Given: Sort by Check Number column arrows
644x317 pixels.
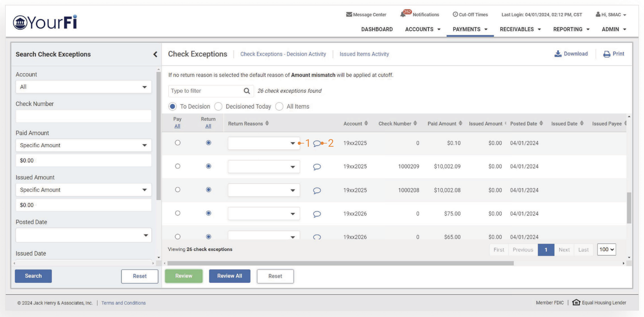Looking at the screenshot, I should pos(415,123).
